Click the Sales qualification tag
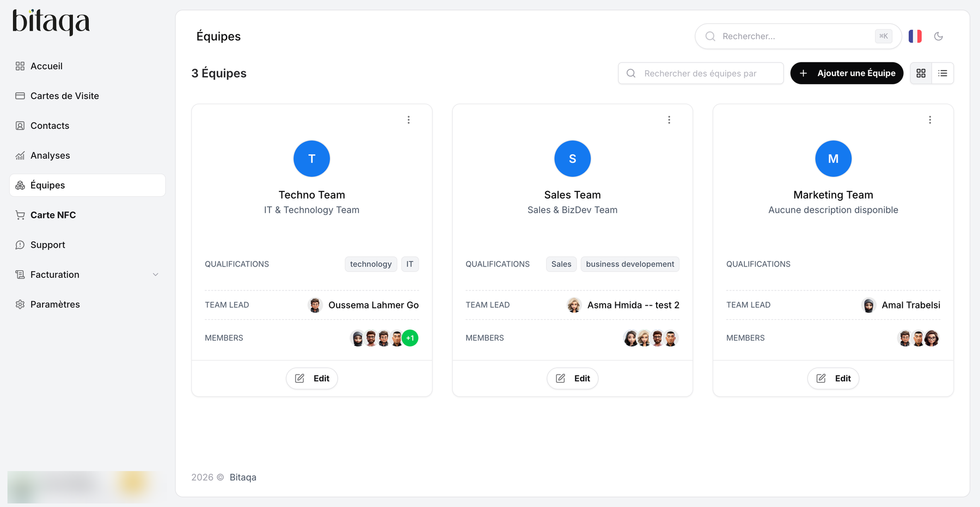The width and height of the screenshot is (980, 507). [x=561, y=264]
